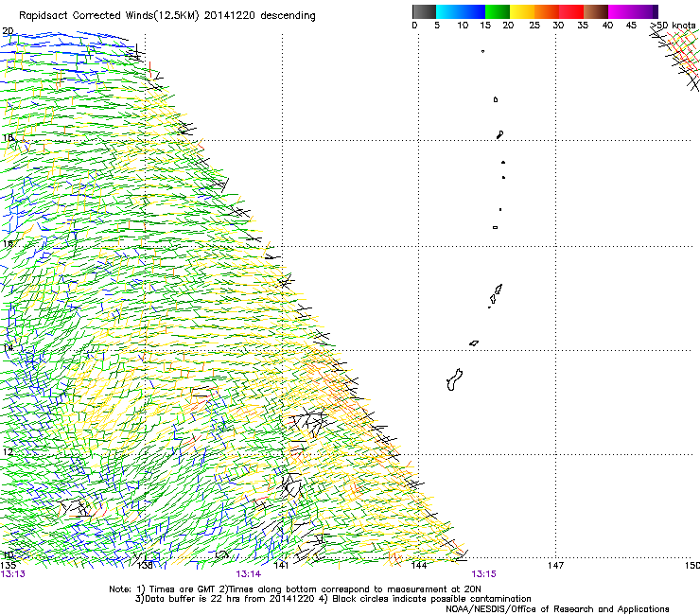Image resolution: width=700 pixels, height=615 pixels.
Task: Click the 'Rapidscat Corrected Winds(12.5KM)' title text
Action: [109, 16]
